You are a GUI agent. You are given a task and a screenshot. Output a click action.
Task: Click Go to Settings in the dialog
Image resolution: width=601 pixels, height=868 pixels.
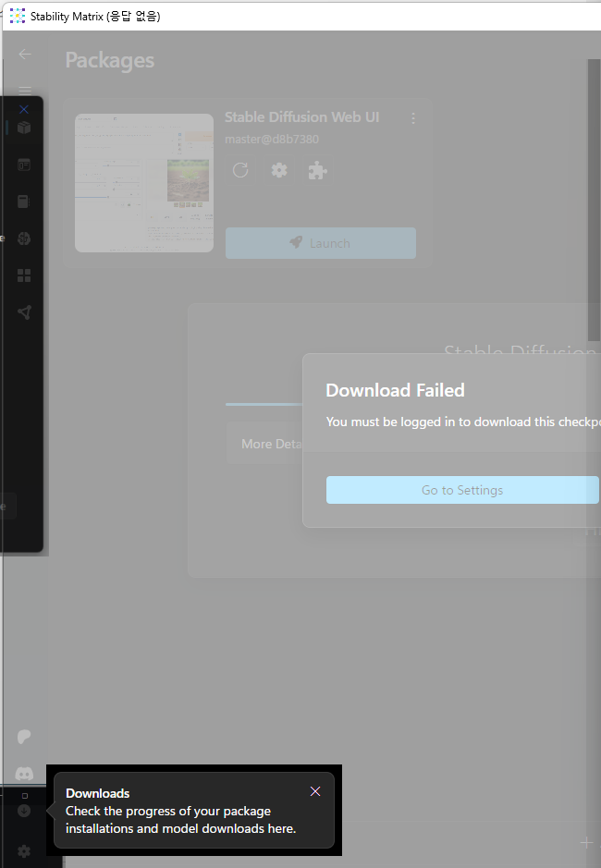462,490
